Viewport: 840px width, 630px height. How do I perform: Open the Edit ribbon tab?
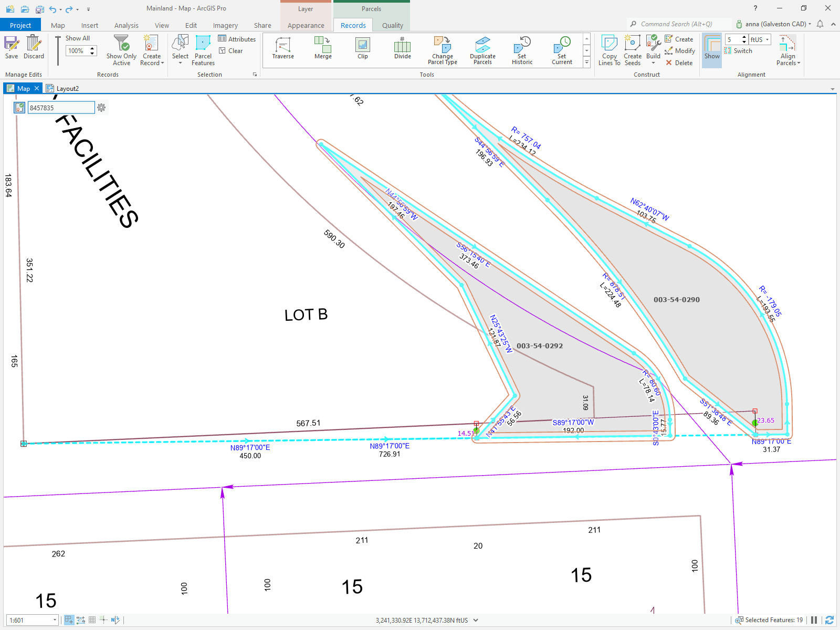pos(191,25)
